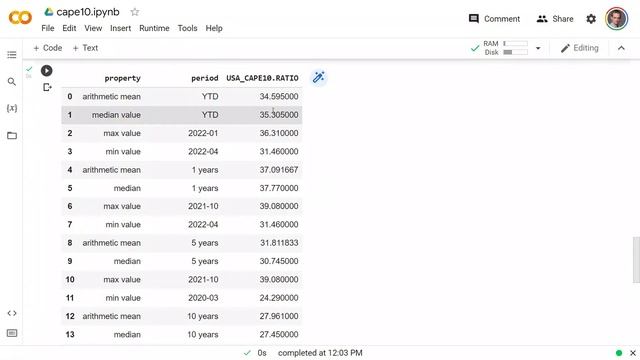
Task: Select the value 24.290000 in row 11
Action: [279, 298]
